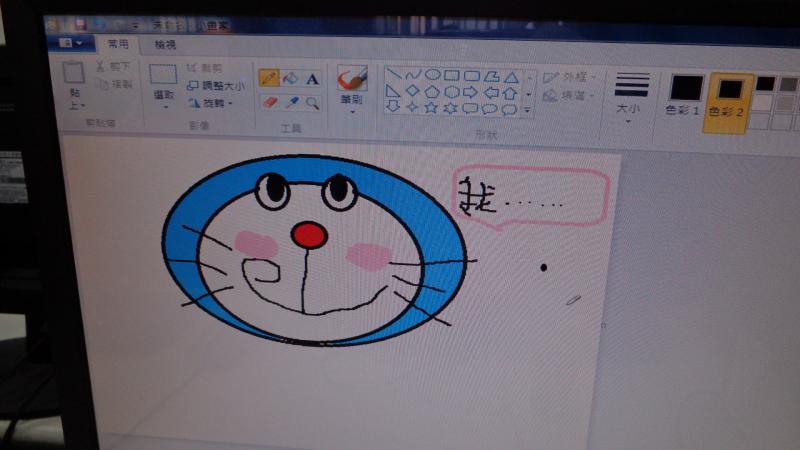Click Copy (複製)
The width and height of the screenshot is (800, 450).
[x=115, y=84]
